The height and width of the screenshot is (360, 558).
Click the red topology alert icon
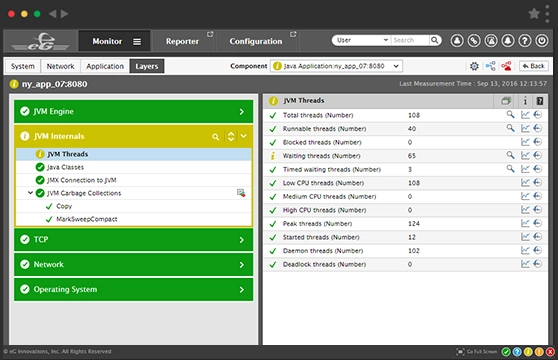(x=506, y=66)
